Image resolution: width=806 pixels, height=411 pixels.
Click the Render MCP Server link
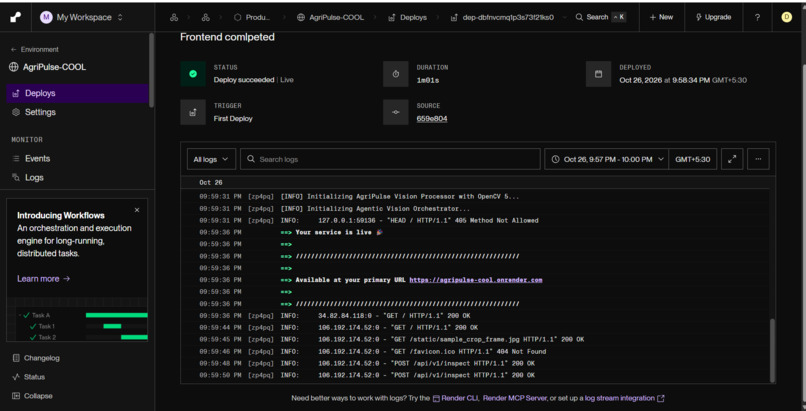click(x=515, y=398)
